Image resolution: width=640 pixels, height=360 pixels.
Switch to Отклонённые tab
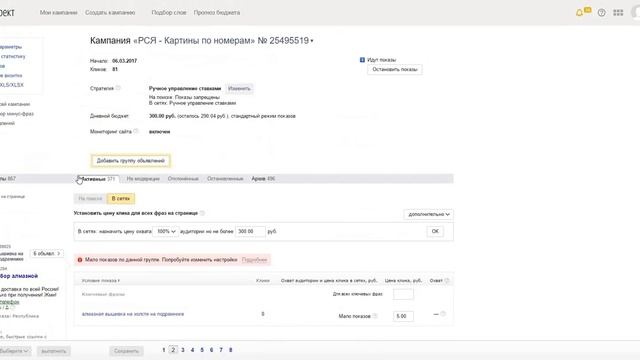click(x=183, y=179)
